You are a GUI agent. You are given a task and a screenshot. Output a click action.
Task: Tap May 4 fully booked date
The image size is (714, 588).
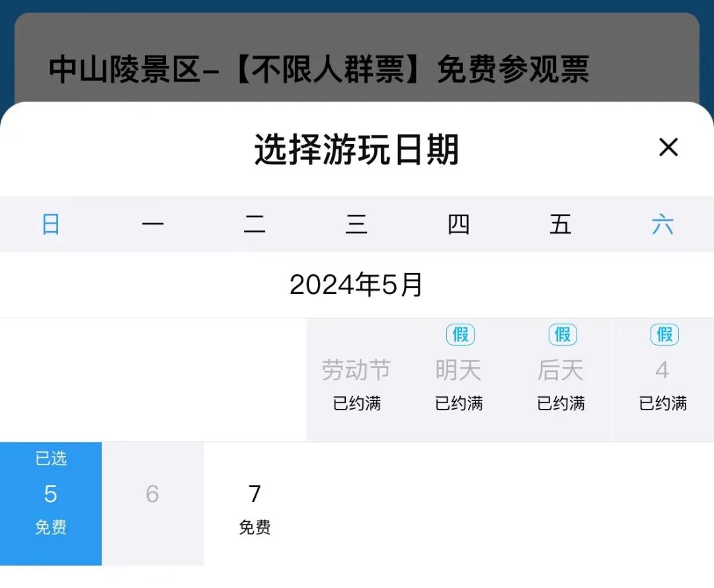pos(663,380)
